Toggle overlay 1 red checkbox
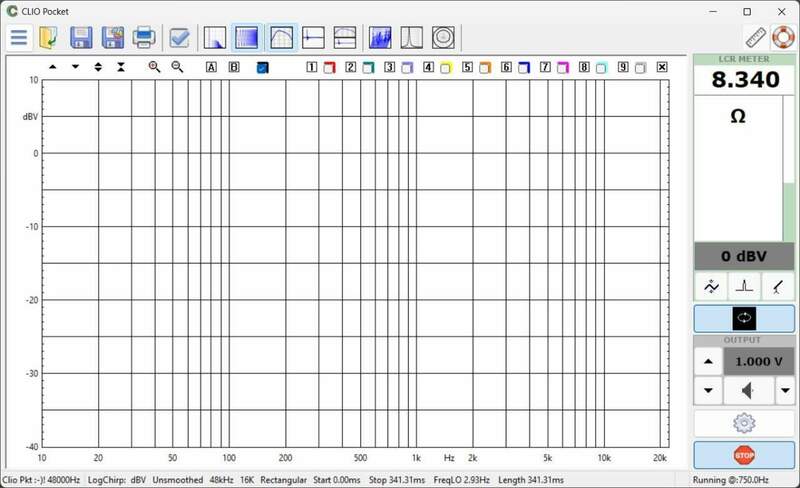 (x=328, y=68)
